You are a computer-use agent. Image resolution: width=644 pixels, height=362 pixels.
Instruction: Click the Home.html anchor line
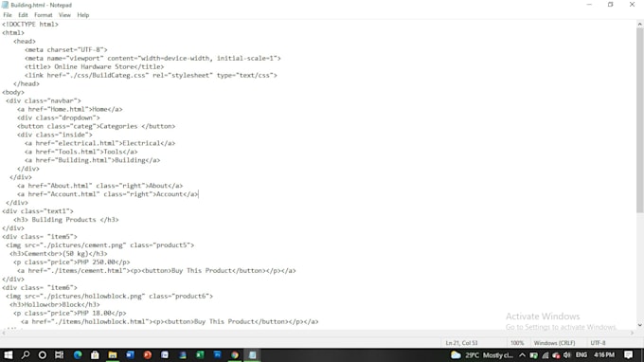(x=69, y=109)
